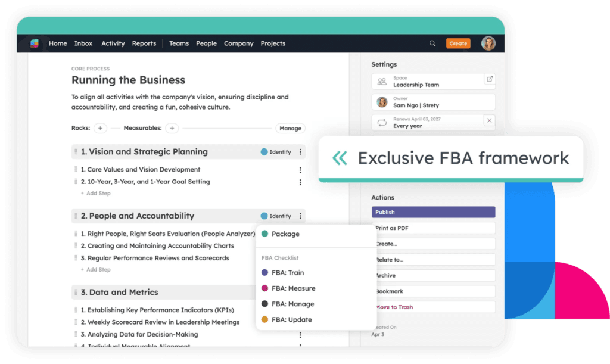Viewport: 610px width, 364px height.
Task: Click the plus icon next to Measurables
Action: [172, 128]
